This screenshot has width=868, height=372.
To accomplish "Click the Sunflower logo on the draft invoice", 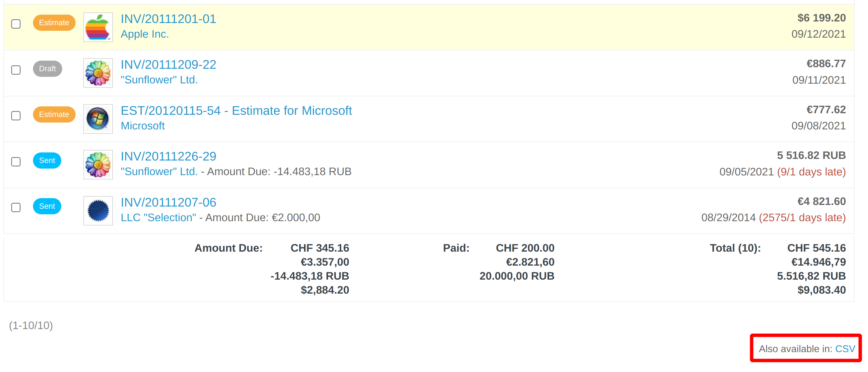I will click(98, 73).
